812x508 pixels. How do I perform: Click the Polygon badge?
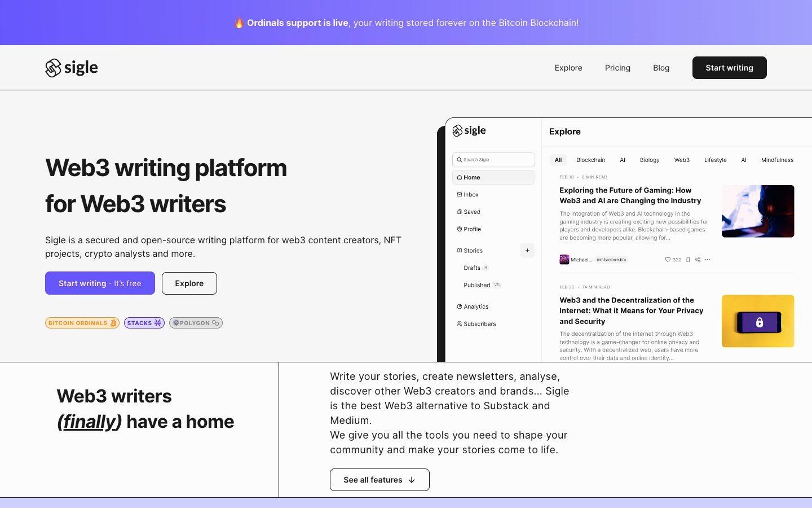tap(196, 323)
